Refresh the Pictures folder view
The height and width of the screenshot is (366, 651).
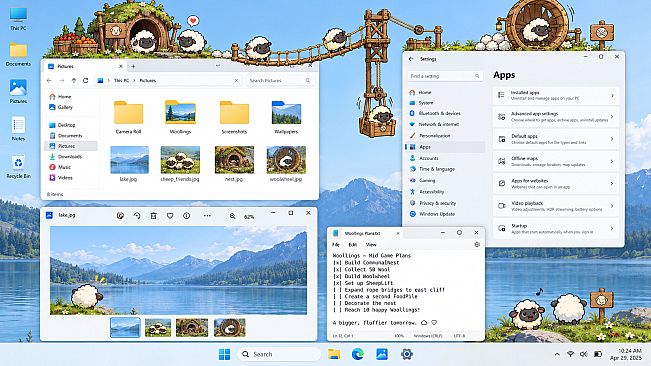click(x=86, y=81)
